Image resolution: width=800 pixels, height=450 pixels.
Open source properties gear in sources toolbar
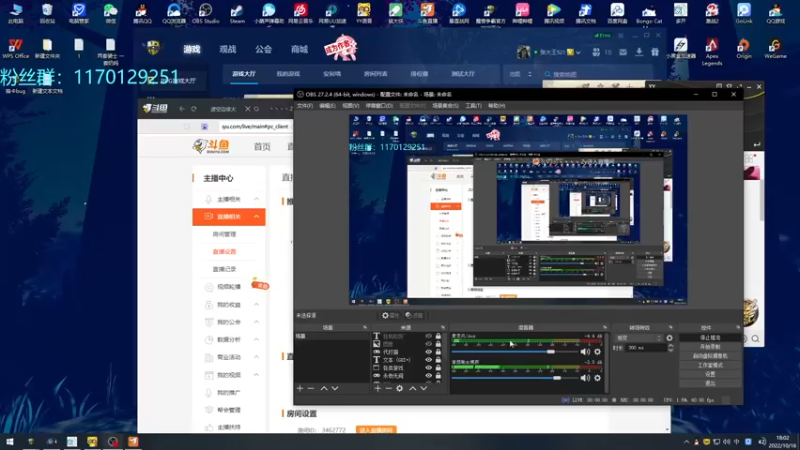[399, 388]
